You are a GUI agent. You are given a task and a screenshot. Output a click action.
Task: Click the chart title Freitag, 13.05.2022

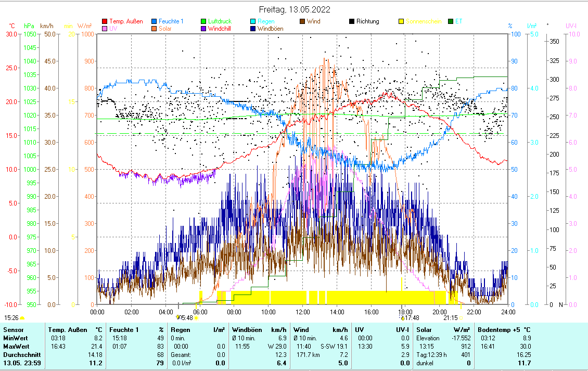[295, 9]
